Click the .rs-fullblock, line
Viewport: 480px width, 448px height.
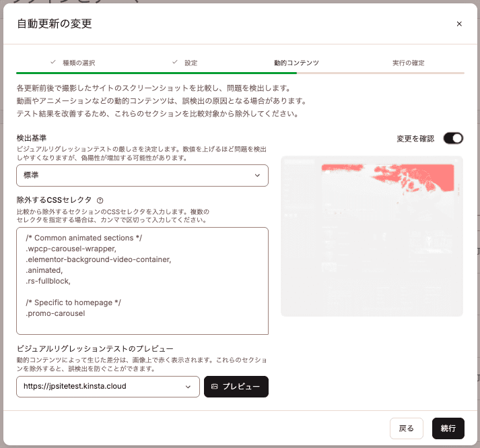(x=48, y=281)
